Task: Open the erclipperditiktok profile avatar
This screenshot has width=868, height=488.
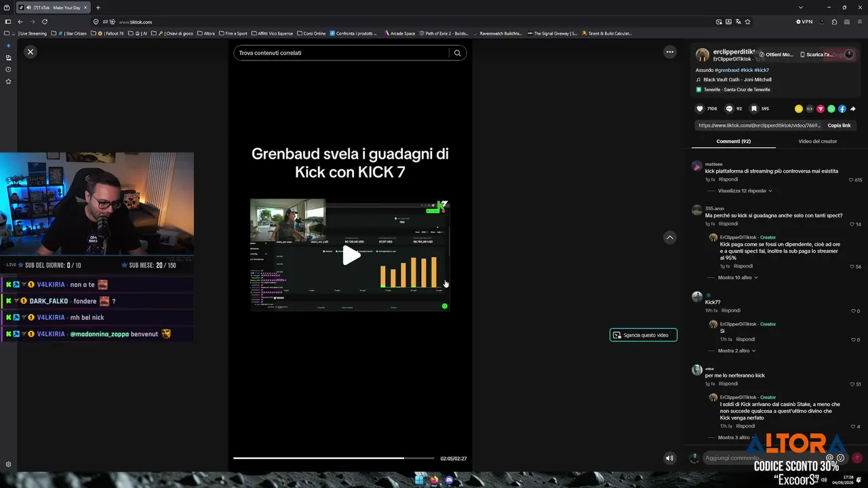Action: pyautogui.click(x=703, y=55)
